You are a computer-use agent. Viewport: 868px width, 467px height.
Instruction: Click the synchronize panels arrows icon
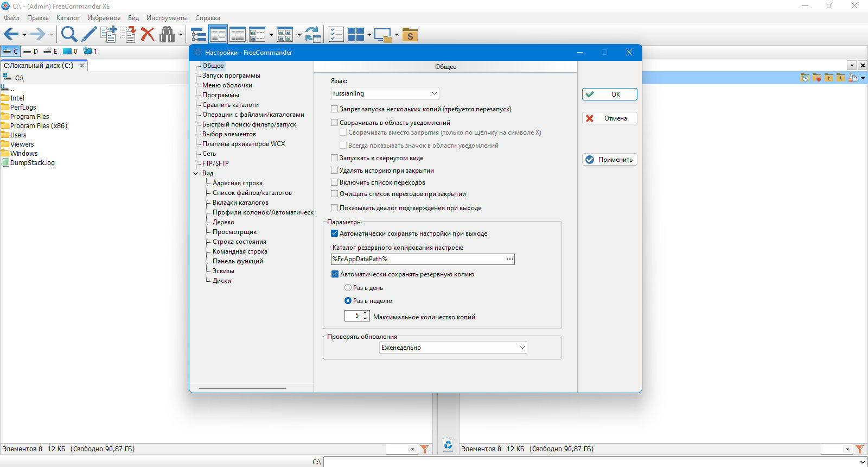coord(313,35)
